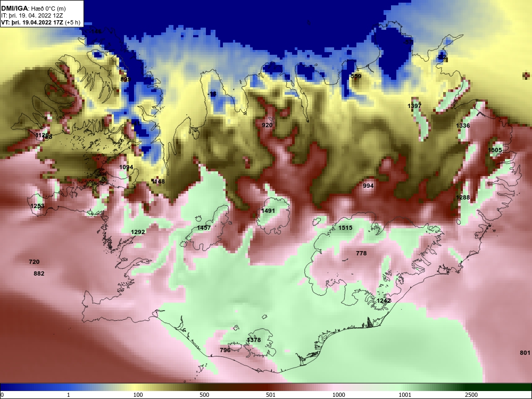Click the value 1397 on the map
This screenshot has width=532, height=399.
tap(414, 106)
